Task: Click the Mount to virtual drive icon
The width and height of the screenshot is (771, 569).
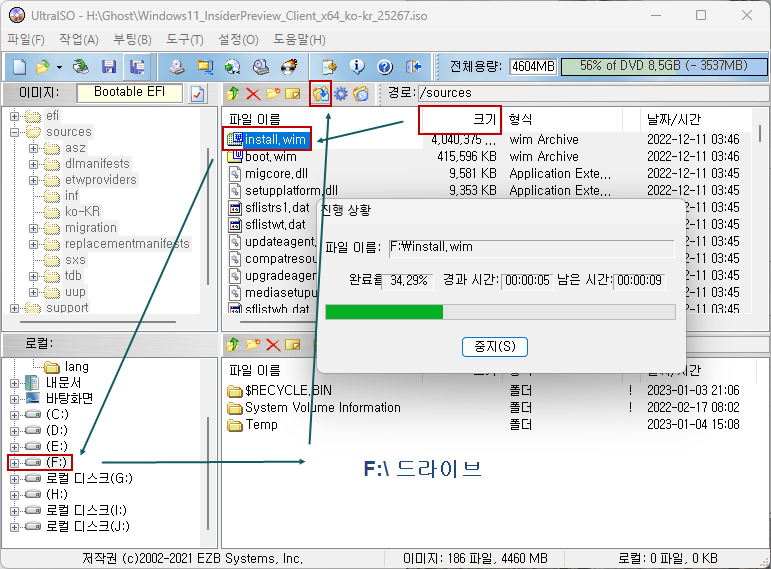Action: [261, 66]
